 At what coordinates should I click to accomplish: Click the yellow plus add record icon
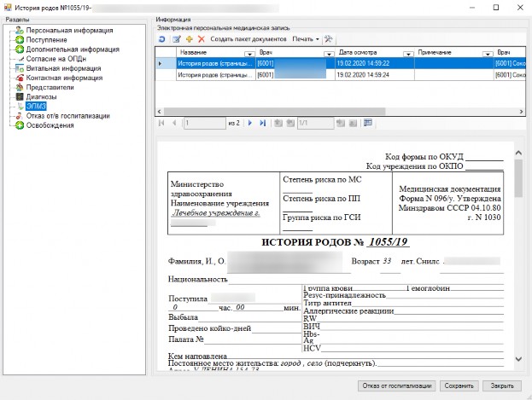coord(190,39)
